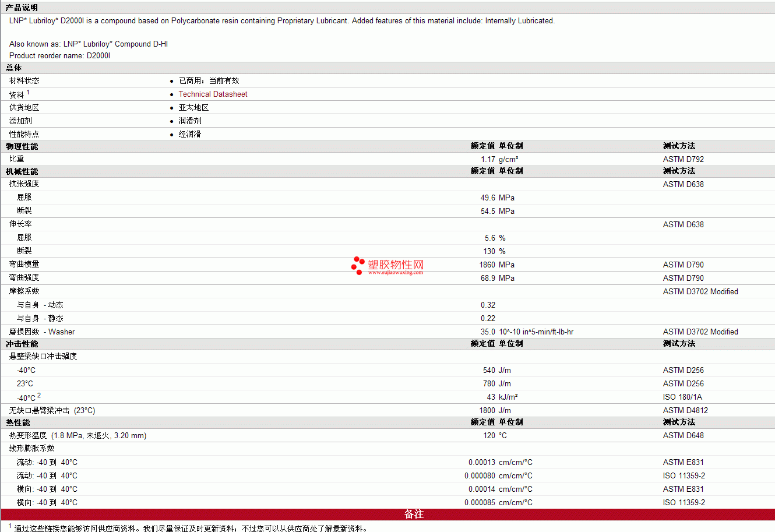Click the ASTM D648 test method
The height and width of the screenshot is (532, 775).
684,435
